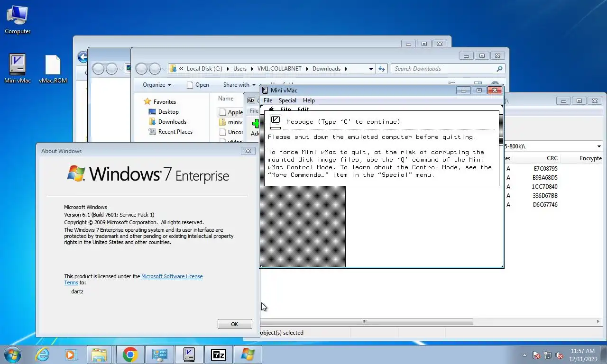Click the back arrow in rearmost window
Screen dimensions: 607x364
coord(83,57)
